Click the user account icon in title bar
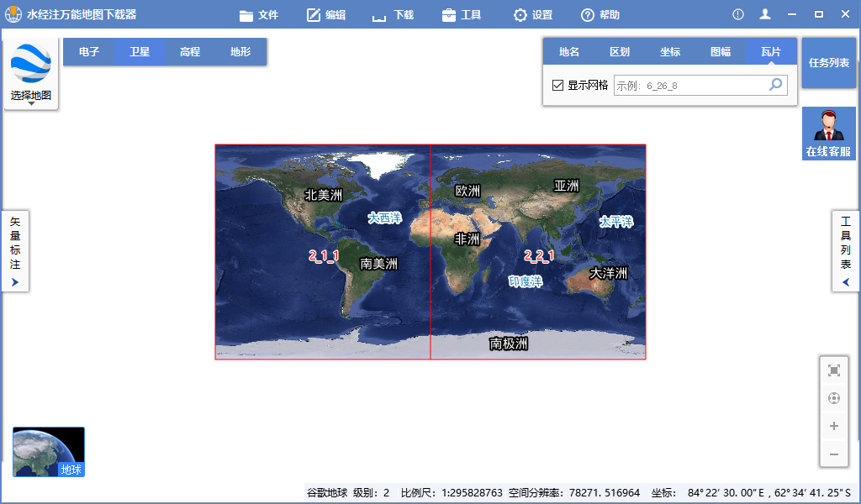861x504 pixels. [764, 13]
